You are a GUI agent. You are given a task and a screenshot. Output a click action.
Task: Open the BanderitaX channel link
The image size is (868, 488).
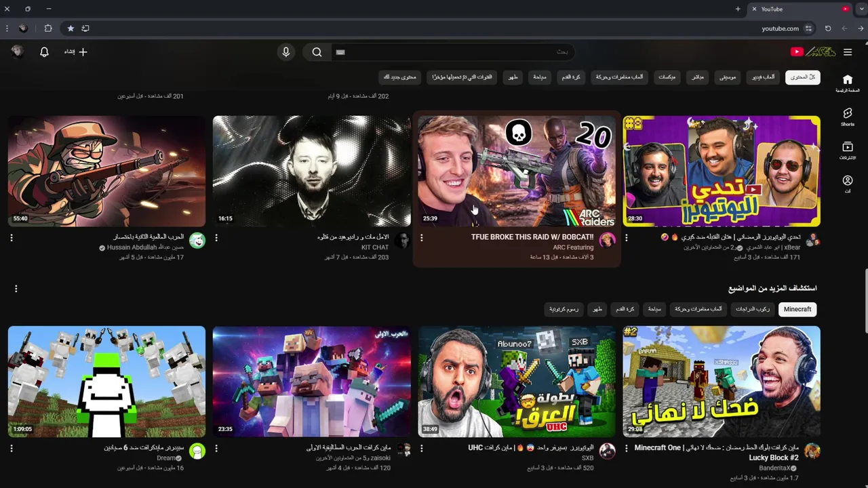coord(774,468)
